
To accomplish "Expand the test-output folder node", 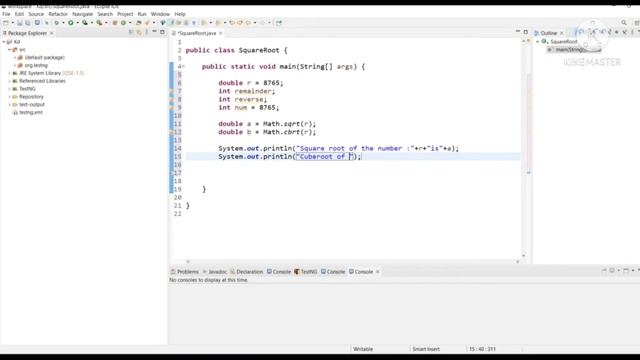I will point(9,104).
